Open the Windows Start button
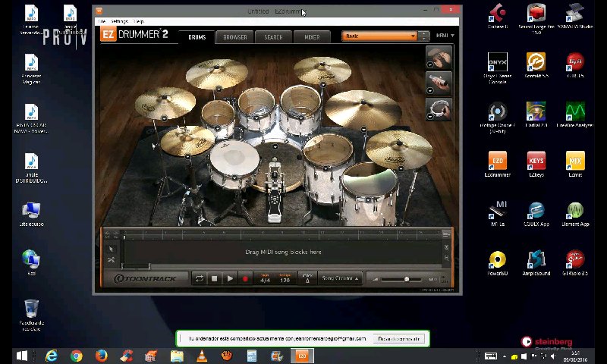This screenshot has width=607, height=364. tap(22, 356)
